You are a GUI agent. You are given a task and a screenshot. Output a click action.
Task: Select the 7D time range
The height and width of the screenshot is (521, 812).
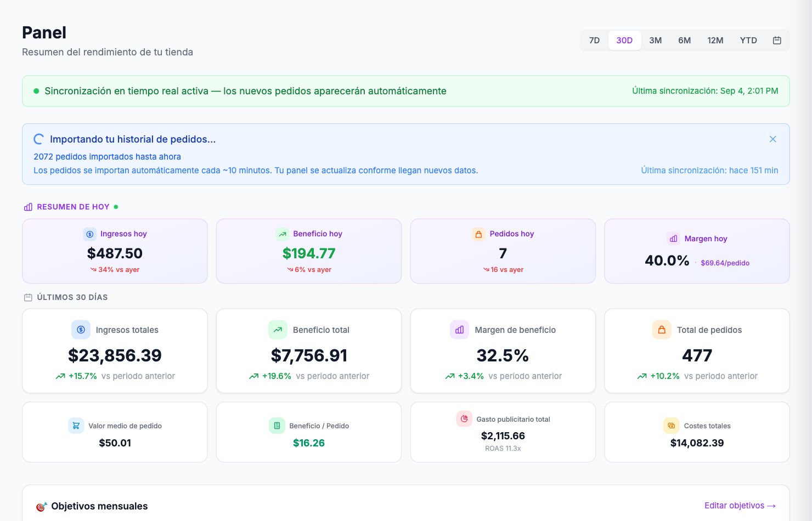[594, 40]
